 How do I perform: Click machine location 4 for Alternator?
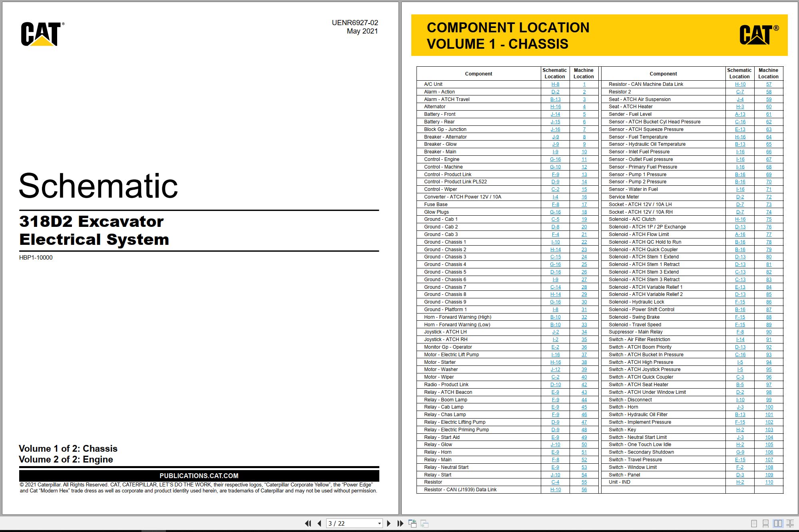pos(584,107)
